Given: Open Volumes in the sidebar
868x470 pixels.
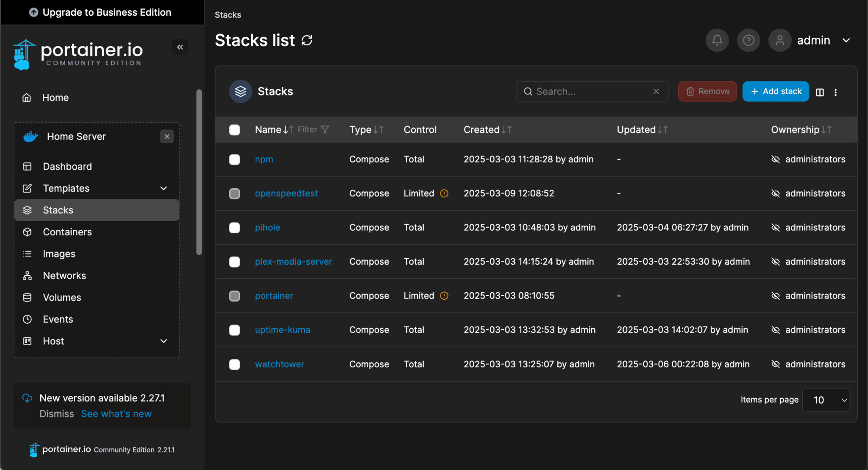Looking at the screenshot, I should pyautogui.click(x=62, y=297).
